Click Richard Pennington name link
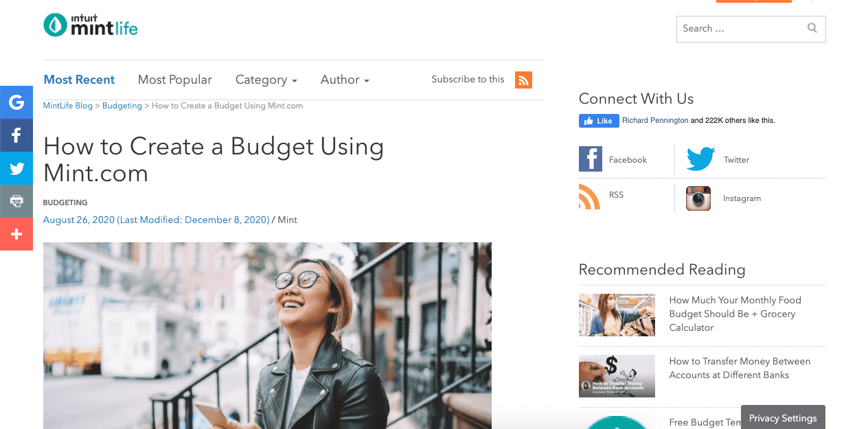The width and height of the screenshot is (868, 429). [655, 120]
